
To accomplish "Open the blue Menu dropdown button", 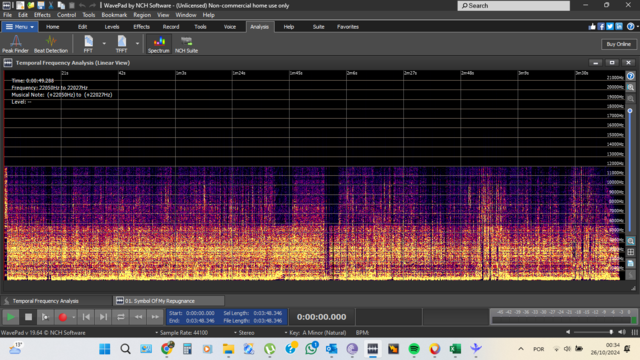I will (x=20, y=27).
